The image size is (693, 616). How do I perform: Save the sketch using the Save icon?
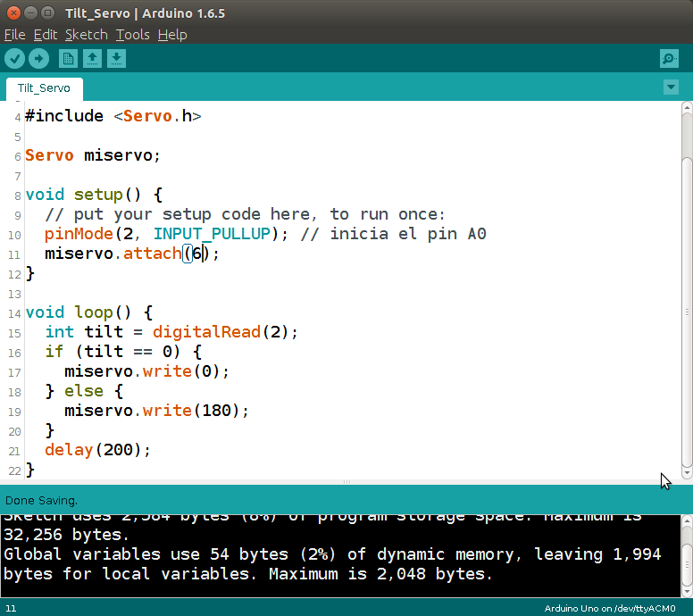pos(116,59)
